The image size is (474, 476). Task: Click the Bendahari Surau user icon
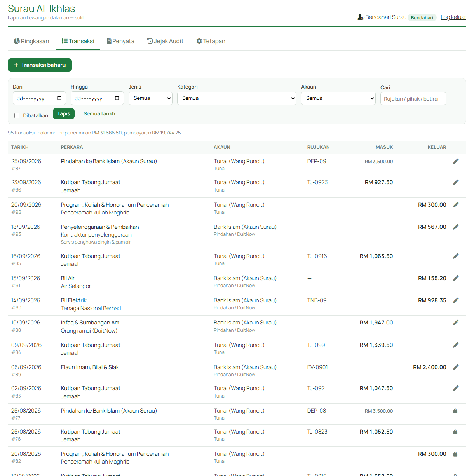(361, 17)
